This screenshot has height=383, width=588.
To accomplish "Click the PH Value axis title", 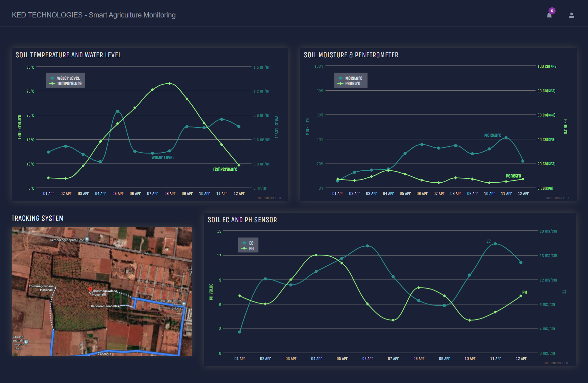I will pyautogui.click(x=211, y=292).
